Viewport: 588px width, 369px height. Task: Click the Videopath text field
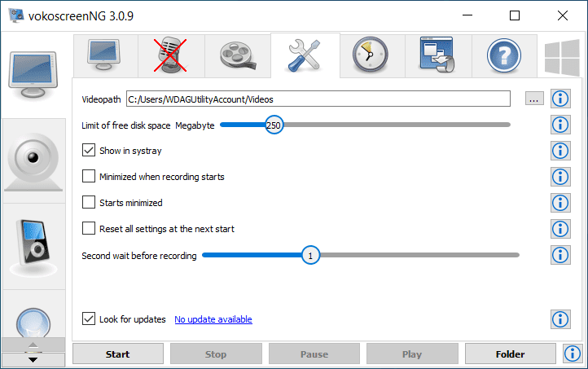[x=318, y=99]
